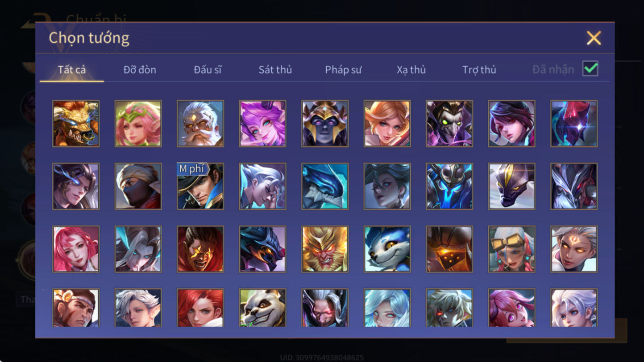Choose the purple-haired girl hero portrait

click(x=262, y=123)
